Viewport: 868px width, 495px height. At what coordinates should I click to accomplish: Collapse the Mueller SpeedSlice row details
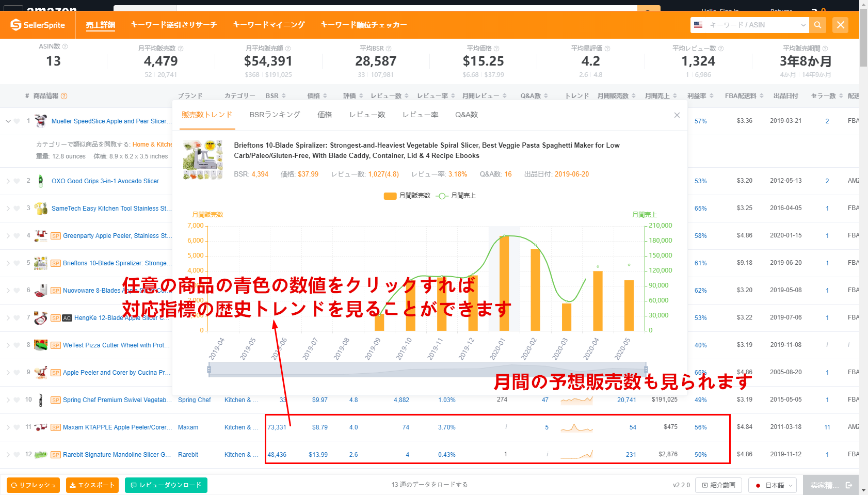(8, 121)
